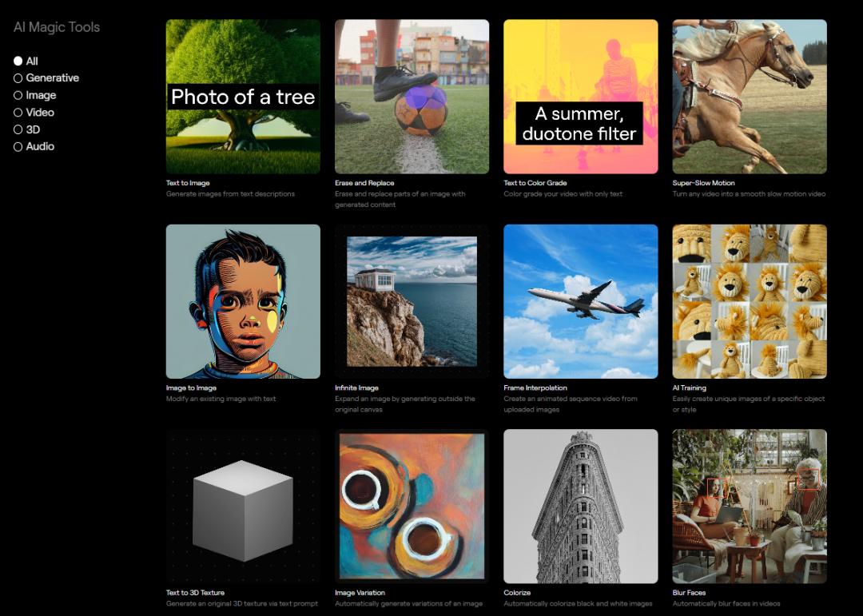Open Image to Image boy portrait thumbnail

point(243,301)
